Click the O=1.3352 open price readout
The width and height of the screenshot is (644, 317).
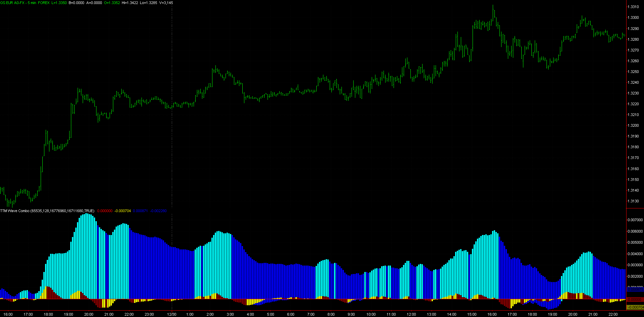pyautogui.click(x=111, y=3)
